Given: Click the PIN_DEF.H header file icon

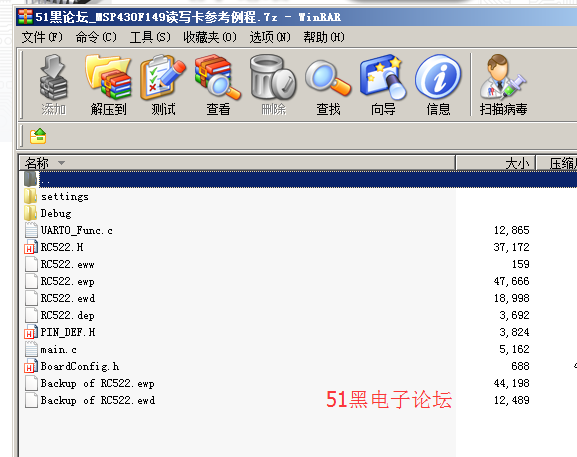Looking at the screenshot, I should tap(31, 332).
